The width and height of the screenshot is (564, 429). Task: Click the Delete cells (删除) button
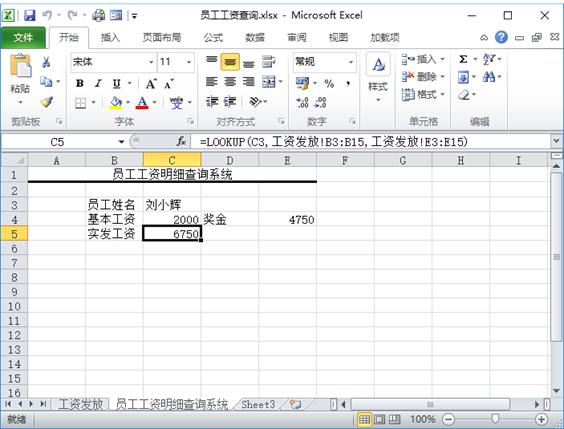423,77
